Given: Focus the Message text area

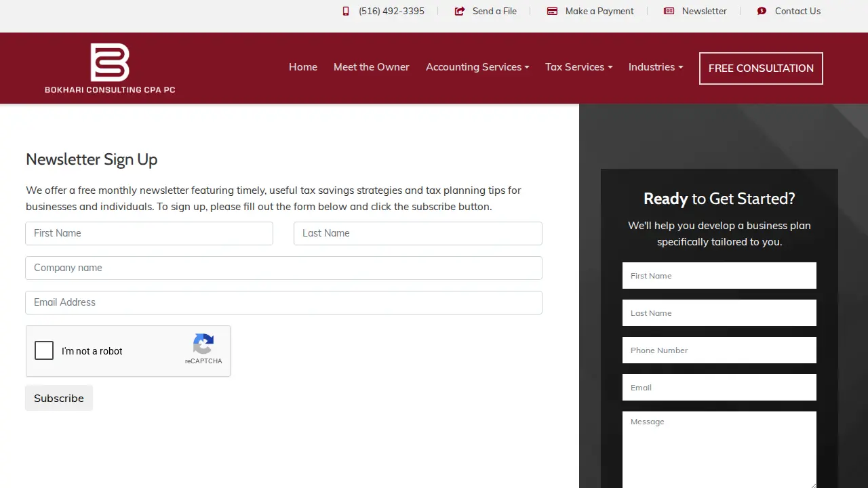Looking at the screenshot, I should tap(719, 449).
